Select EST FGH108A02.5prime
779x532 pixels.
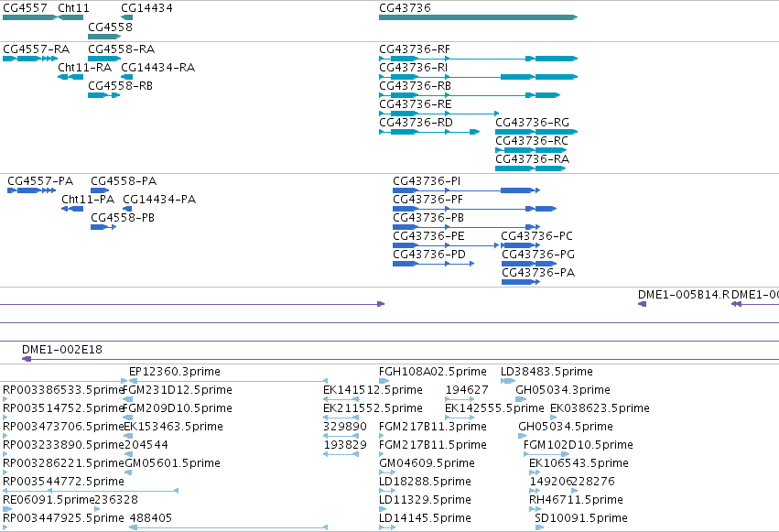[x=384, y=382]
